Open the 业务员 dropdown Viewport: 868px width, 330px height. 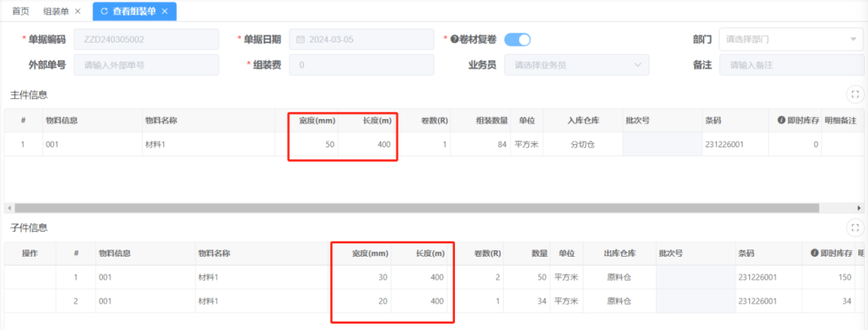[x=576, y=64]
